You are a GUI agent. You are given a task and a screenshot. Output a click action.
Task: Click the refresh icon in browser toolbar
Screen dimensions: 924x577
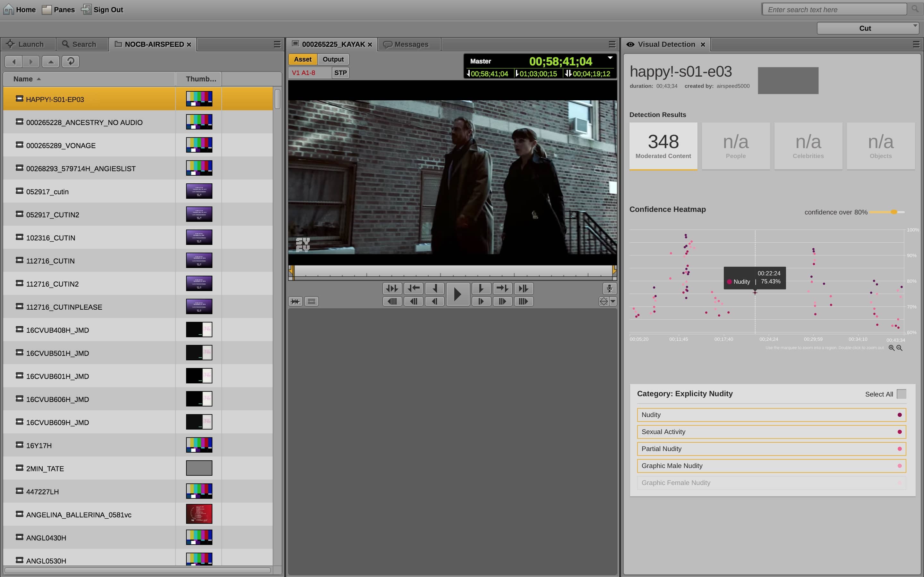(71, 62)
